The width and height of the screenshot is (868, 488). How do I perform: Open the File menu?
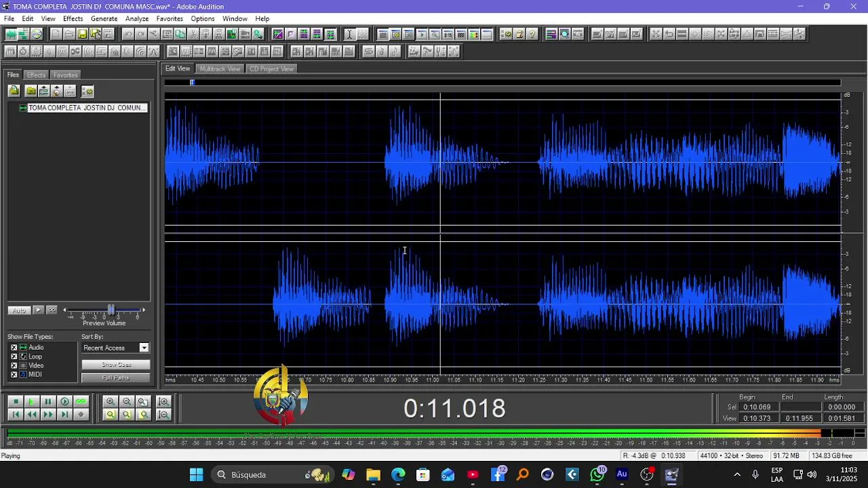[x=9, y=18]
